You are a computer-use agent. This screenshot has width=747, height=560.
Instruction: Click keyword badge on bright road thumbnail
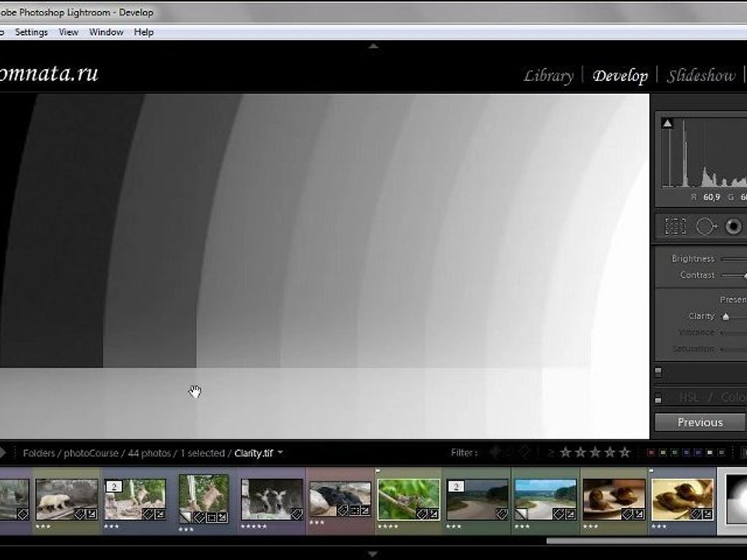(x=559, y=514)
